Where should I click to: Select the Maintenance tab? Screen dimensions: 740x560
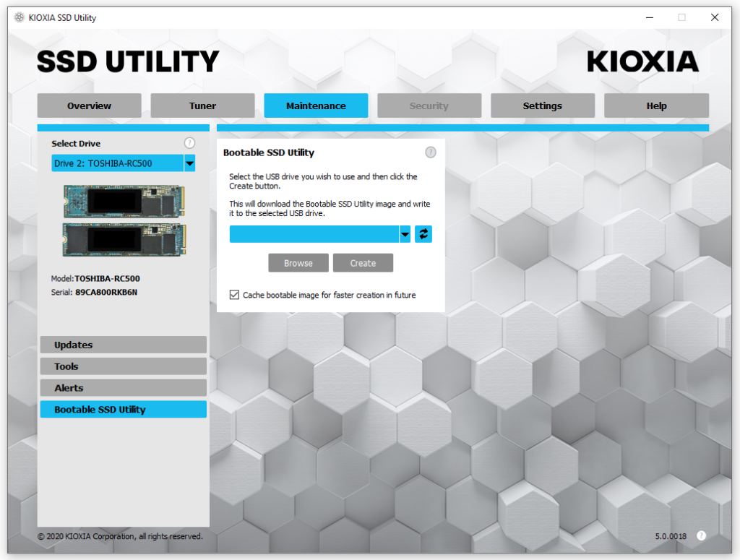(316, 105)
